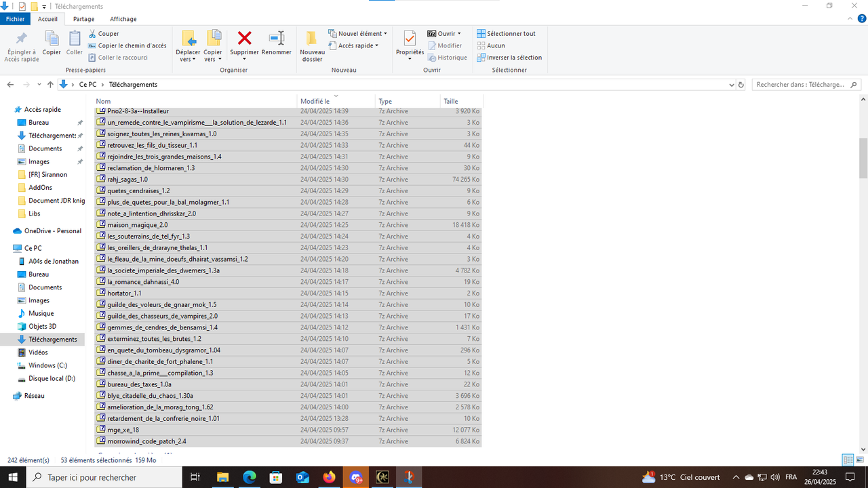Open the Windows (C:) drive
This screenshot has width=868, height=488.
point(47,365)
